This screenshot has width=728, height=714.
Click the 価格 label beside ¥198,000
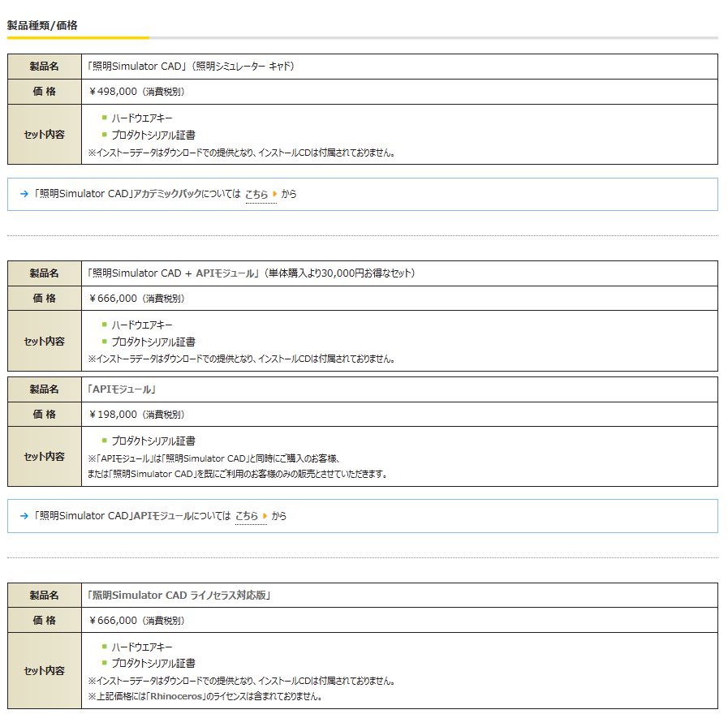click(x=45, y=415)
